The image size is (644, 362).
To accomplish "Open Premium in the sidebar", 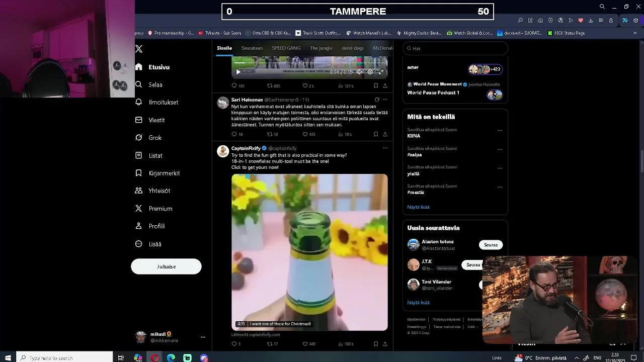I will point(154,208).
